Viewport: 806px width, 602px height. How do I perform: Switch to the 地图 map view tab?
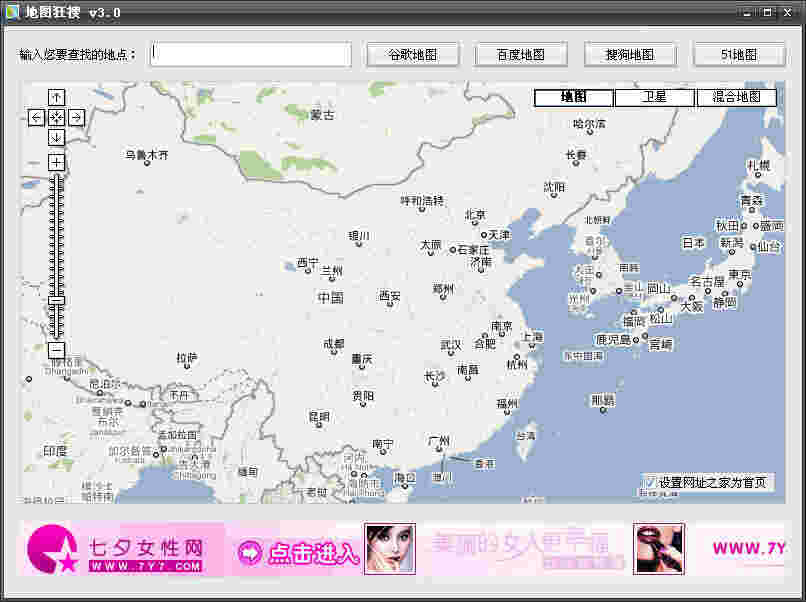point(573,97)
